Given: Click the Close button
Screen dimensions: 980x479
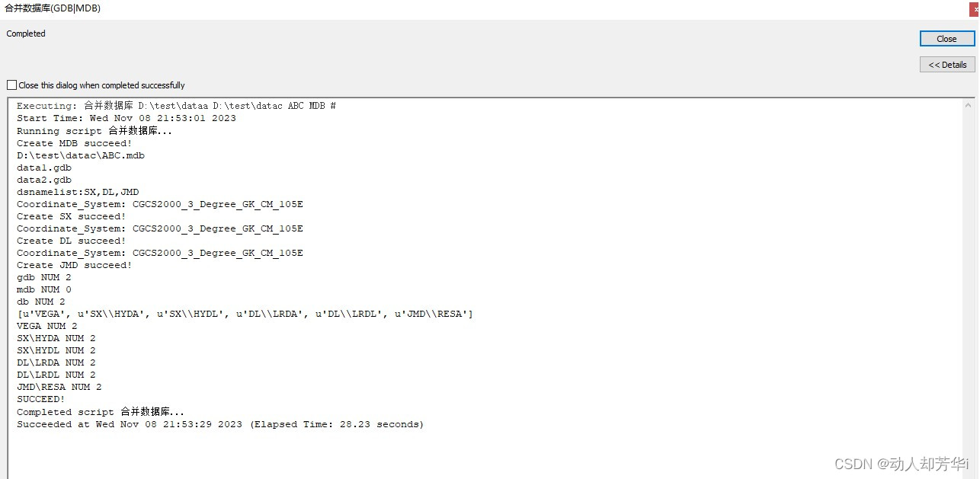Looking at the screenshot, I should pos(946,38).
